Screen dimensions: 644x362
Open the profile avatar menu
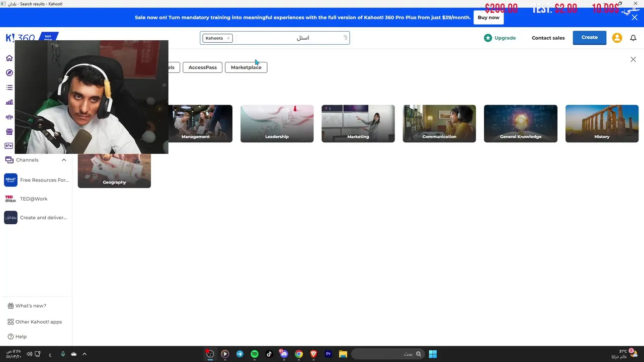pyautogui.click(x=617, y=38)
